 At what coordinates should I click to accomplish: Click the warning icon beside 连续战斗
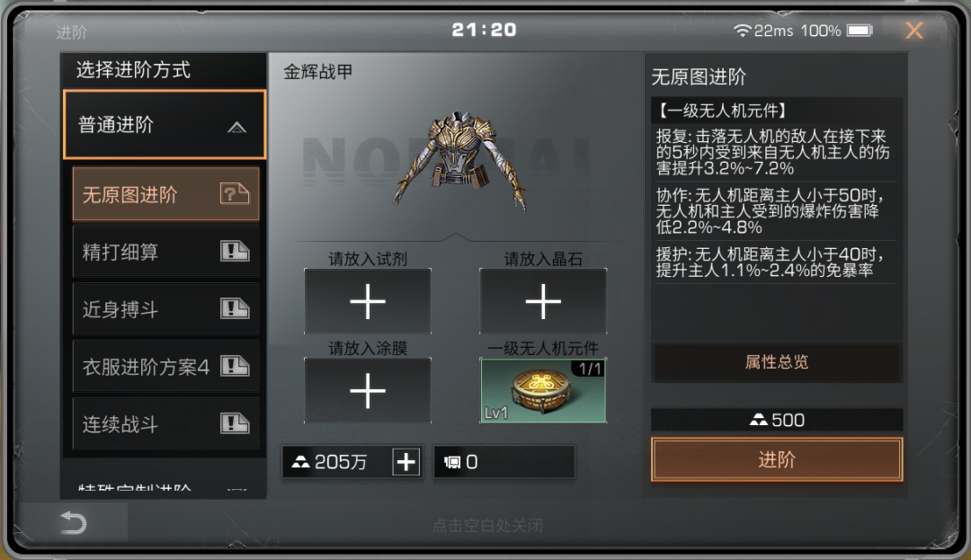tap(235, 423)
